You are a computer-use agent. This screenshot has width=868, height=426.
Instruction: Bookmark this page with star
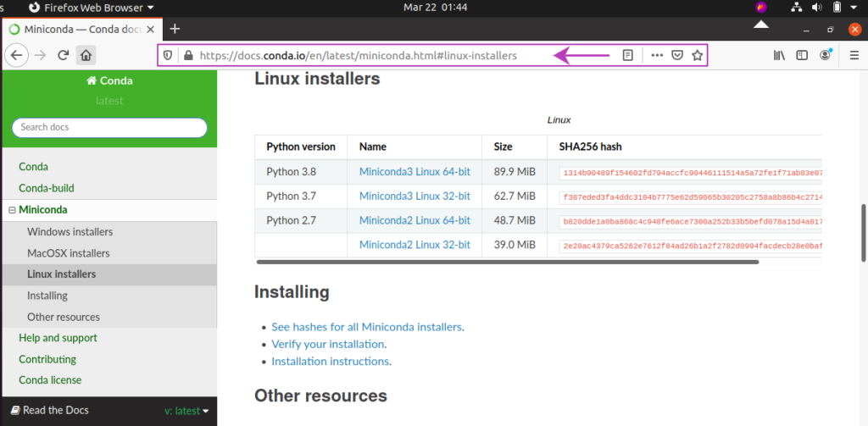697,55
